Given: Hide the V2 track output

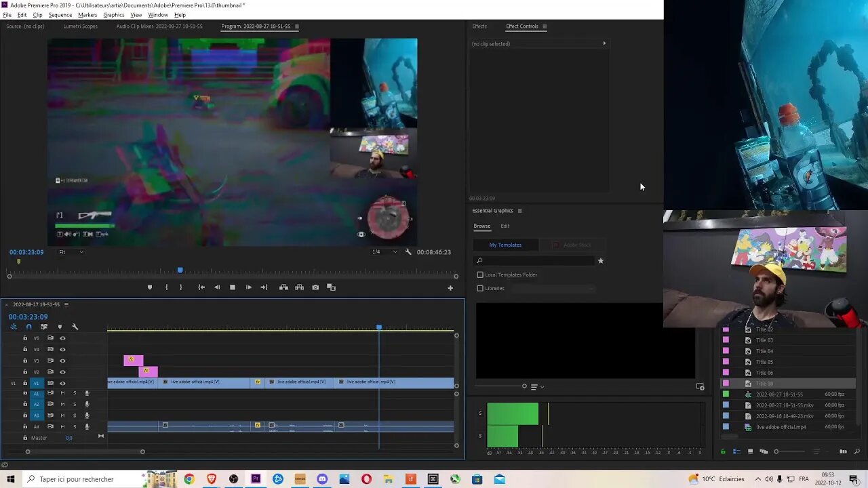Looking at the screenshot, I should (x=62, y=372).
